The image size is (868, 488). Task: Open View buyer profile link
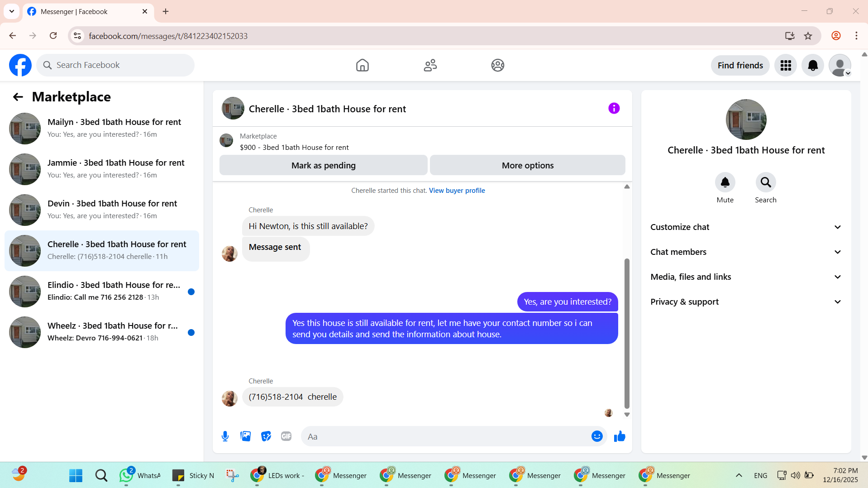point(457,191)
